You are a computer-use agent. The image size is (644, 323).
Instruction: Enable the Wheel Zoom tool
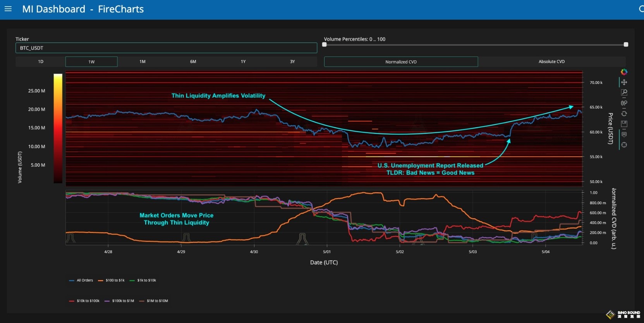[x=624, y=103]
